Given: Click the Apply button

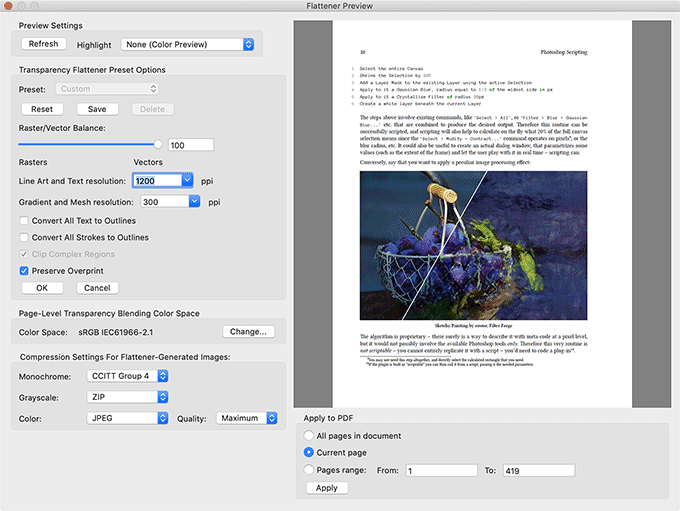Looking at the screenshot, I should [327, 488].
